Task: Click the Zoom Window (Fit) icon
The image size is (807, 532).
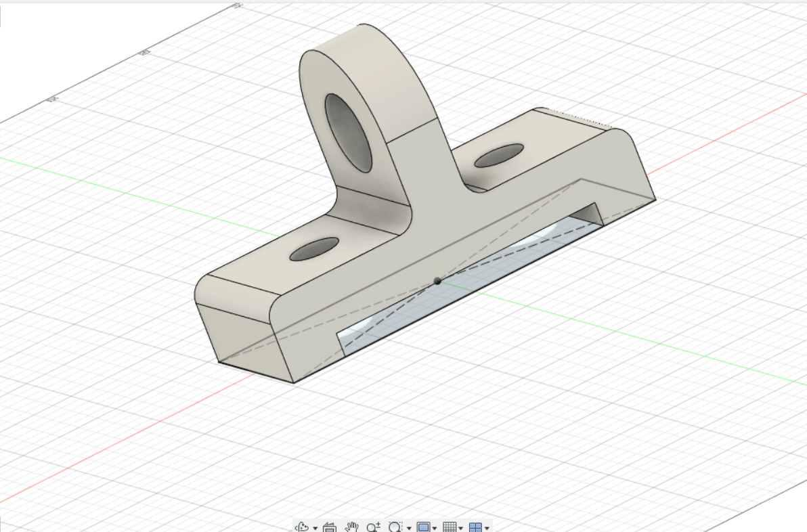Action: (x=395, y=527)
